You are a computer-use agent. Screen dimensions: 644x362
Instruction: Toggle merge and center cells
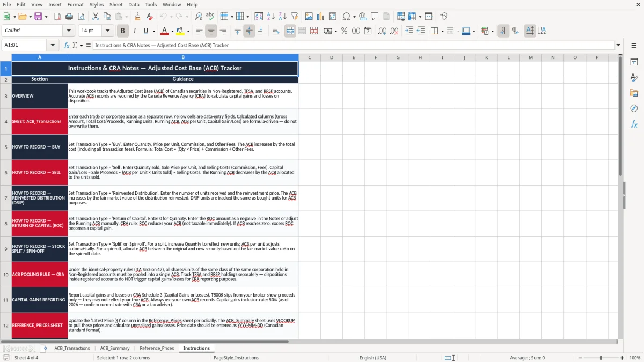(290, 31)
